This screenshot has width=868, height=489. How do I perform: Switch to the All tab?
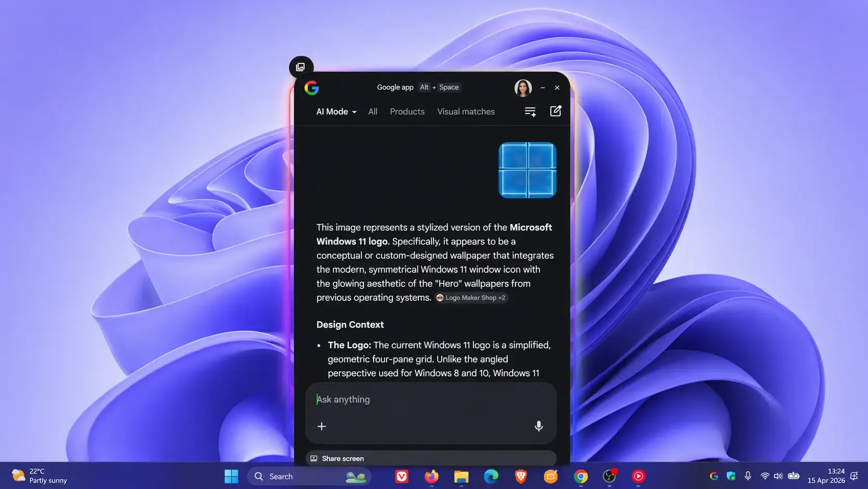tap(372, 112)
